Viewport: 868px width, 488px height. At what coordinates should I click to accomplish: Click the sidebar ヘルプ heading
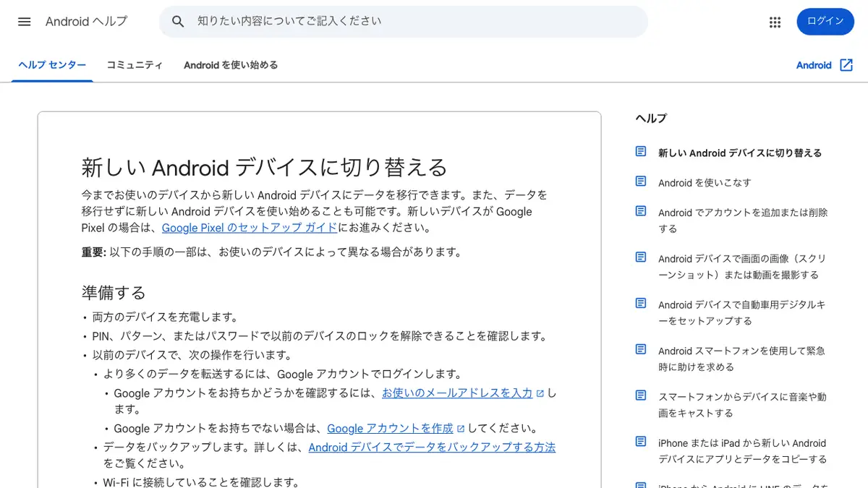coord(651,119)
